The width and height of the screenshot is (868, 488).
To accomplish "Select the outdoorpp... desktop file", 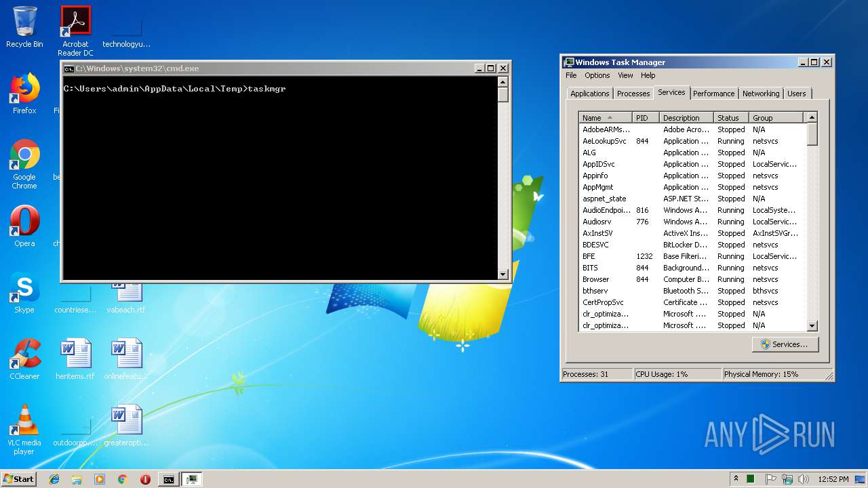I will point(75,434).
